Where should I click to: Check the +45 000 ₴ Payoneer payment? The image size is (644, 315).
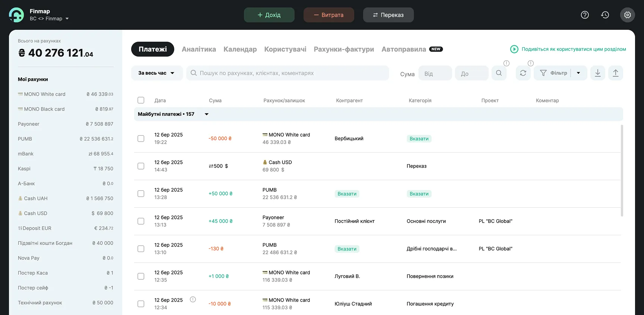pyautogui.click(x=141, y=221)
